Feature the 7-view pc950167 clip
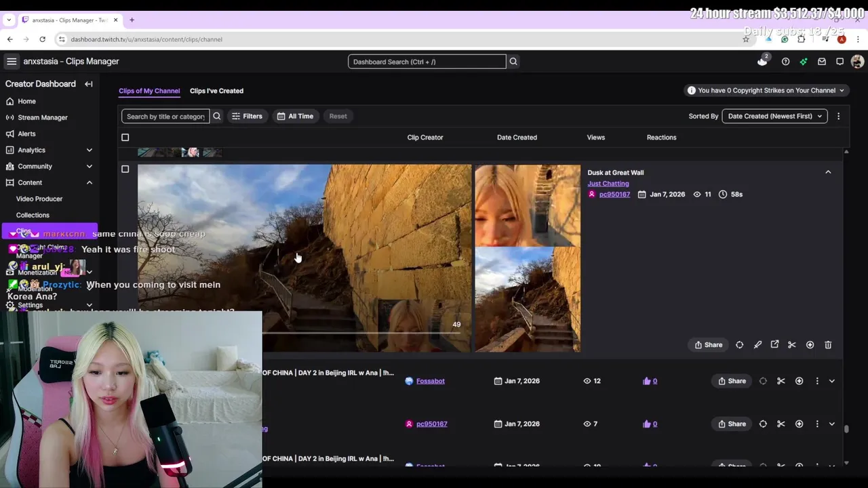 pos(799,424)
